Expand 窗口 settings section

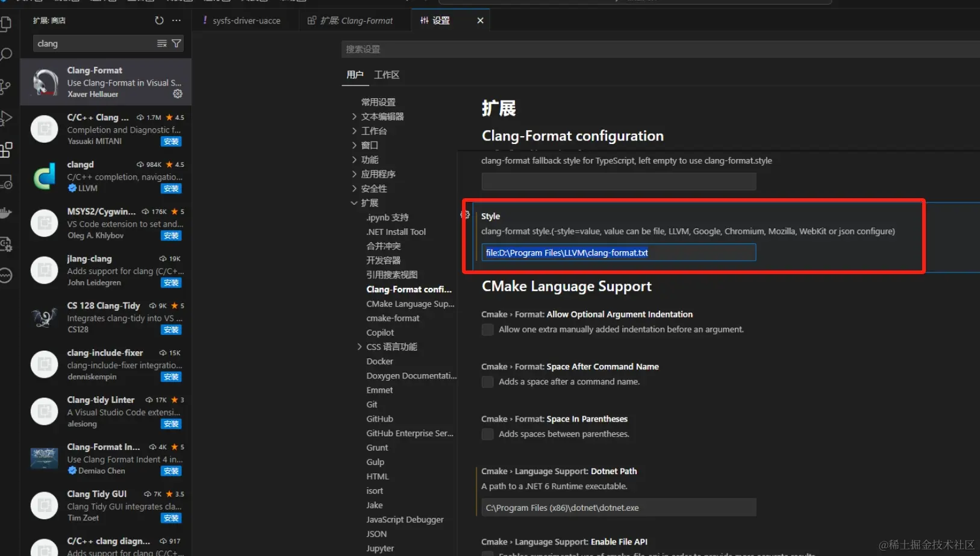coord(354,145)
